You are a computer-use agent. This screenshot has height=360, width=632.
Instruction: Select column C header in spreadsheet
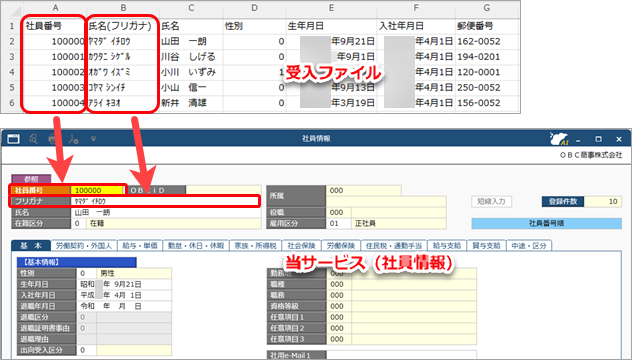click(x=191, y=8)
